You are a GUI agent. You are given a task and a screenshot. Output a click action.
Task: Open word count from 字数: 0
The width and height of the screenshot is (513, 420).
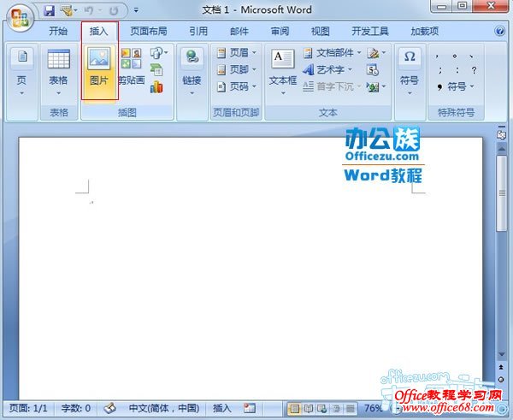tap(76, 408)
